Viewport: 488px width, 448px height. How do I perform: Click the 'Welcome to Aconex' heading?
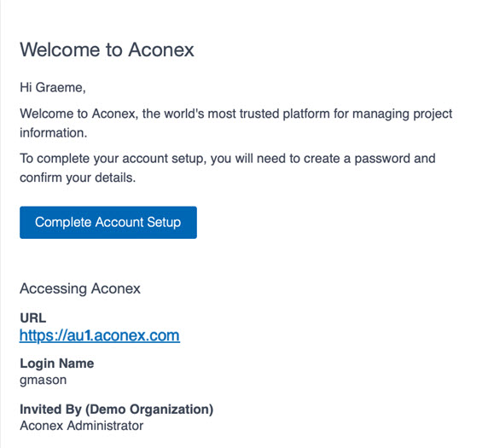[x=107, y=49]
